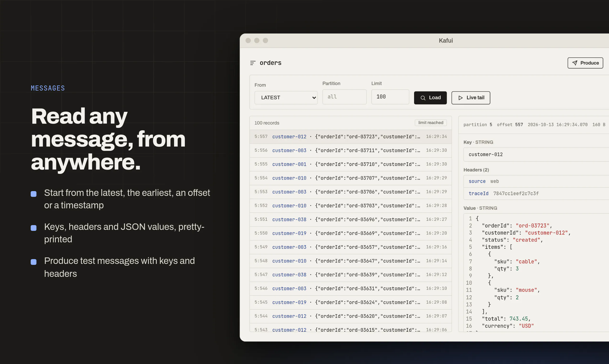
Task: Click the Produce button
Action: (x=585, y=63)
